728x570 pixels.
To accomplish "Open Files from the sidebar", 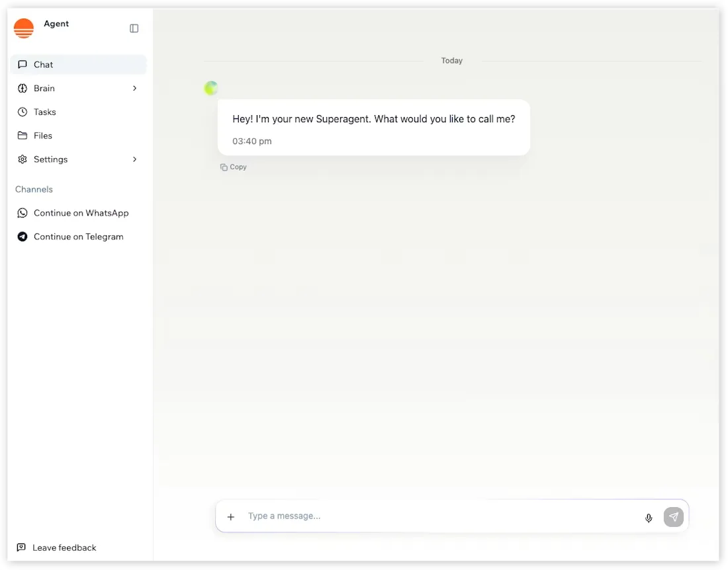I will point(78,136).
